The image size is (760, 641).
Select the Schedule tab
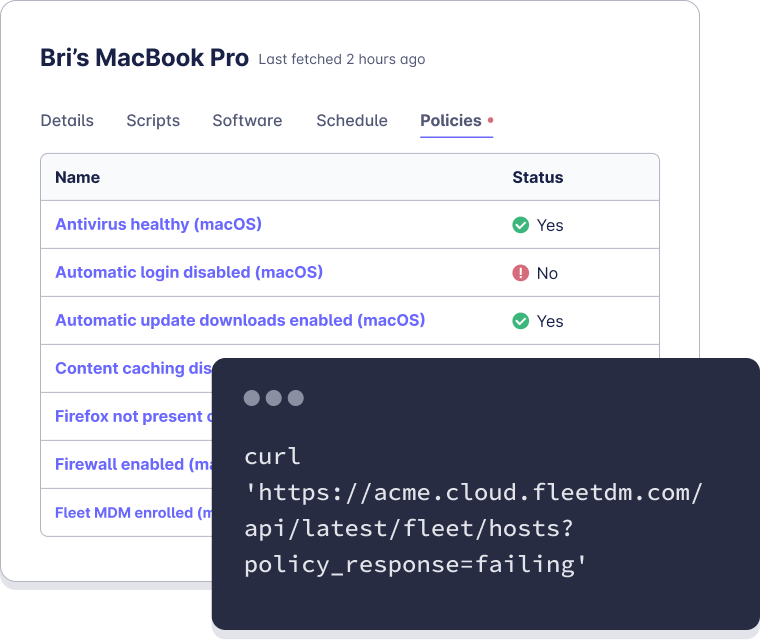(352, 121)
